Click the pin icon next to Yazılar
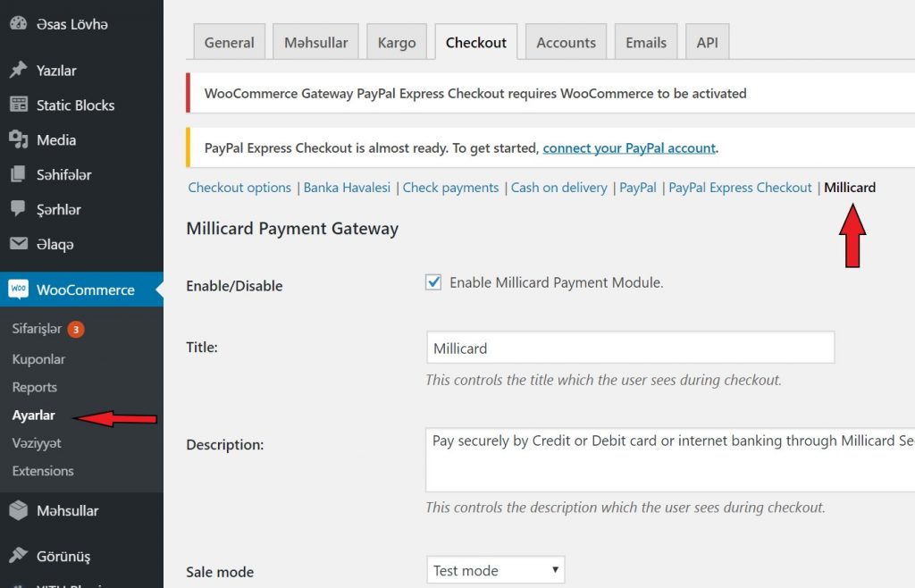Viewport: 915px width, 588px height. [x=18, y=71]
